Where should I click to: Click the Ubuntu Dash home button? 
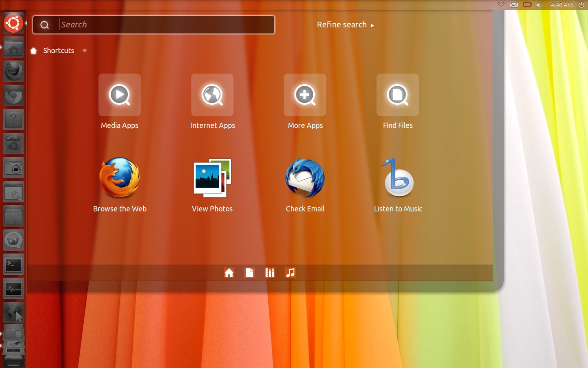coord(13,23)
